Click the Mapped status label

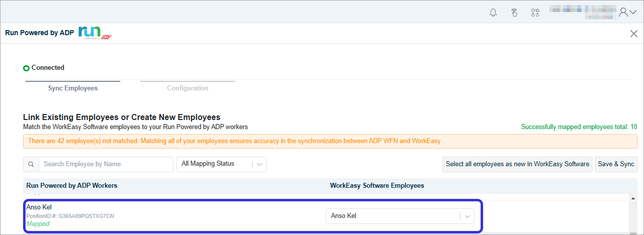pyautogui.click(x=38, y=224)
